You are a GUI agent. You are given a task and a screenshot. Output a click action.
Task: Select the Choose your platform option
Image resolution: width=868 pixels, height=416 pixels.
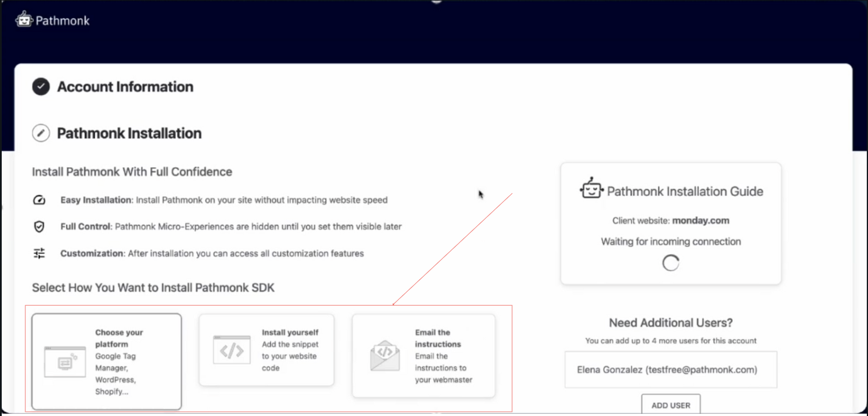pyautogui.click(x=107, y=361)
